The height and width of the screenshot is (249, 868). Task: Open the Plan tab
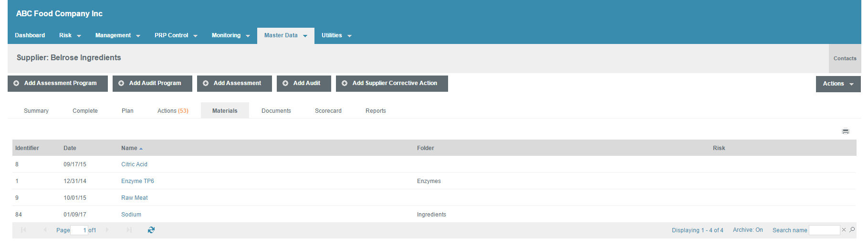point(127,111)
